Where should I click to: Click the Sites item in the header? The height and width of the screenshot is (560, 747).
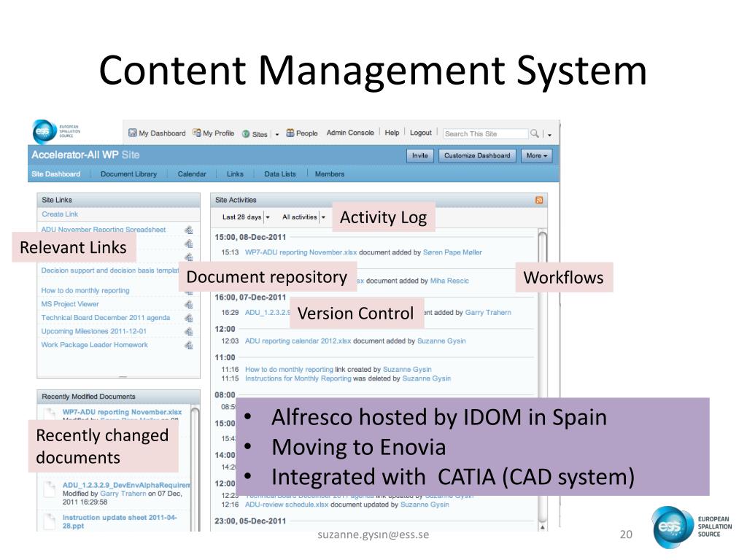255,134
